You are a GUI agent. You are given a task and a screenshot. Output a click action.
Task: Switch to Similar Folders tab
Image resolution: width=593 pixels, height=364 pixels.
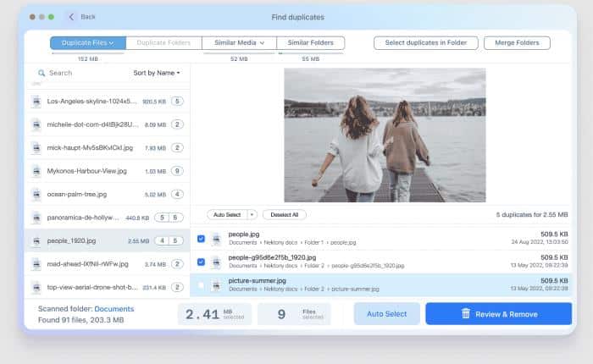311,42
